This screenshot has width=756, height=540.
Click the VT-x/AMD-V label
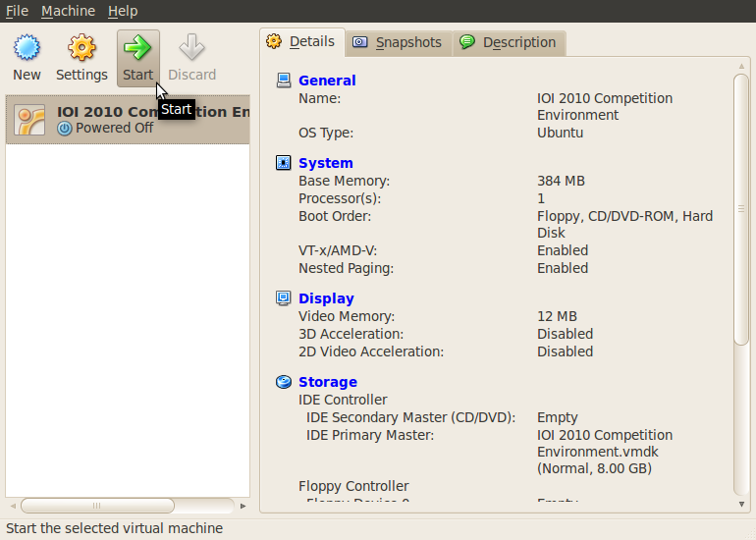tap(338, 250)
